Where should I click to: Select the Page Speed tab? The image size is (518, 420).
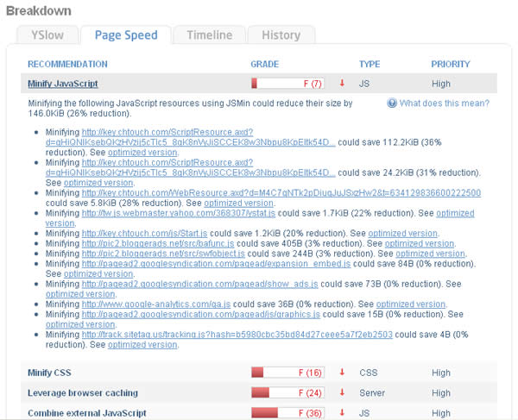tap(126, 35)
